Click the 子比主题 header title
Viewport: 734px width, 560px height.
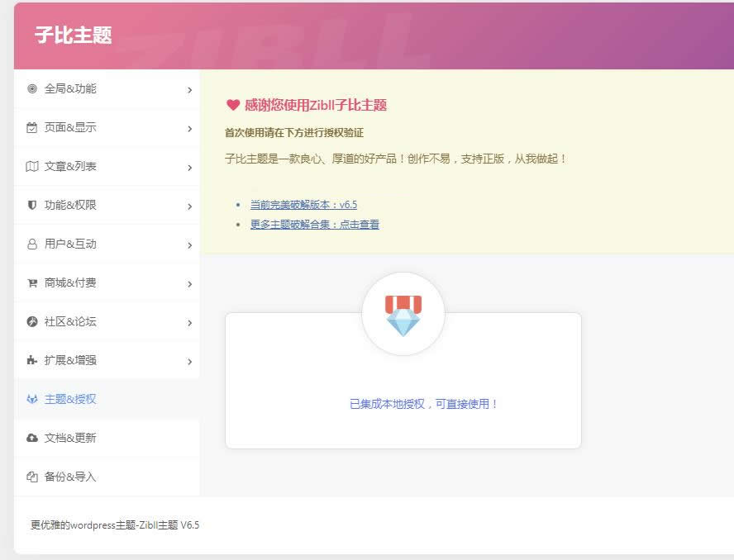click(x=74, y=35)
